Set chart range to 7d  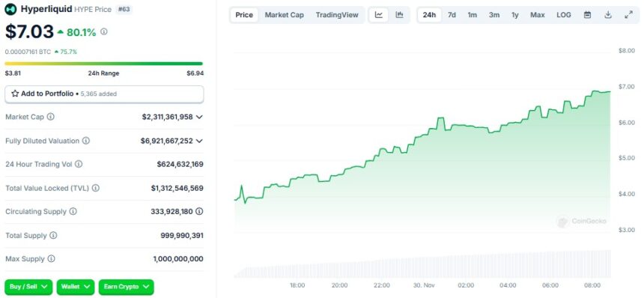point(452,15)
